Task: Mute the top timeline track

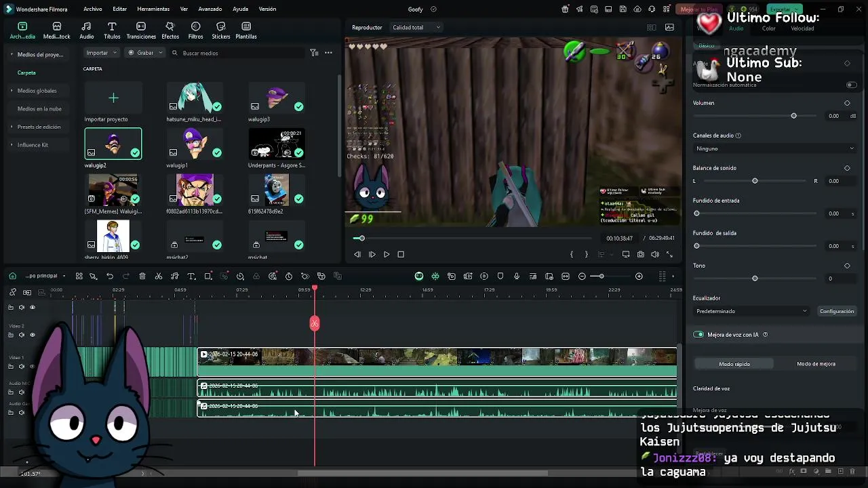Action: point(22,307)
